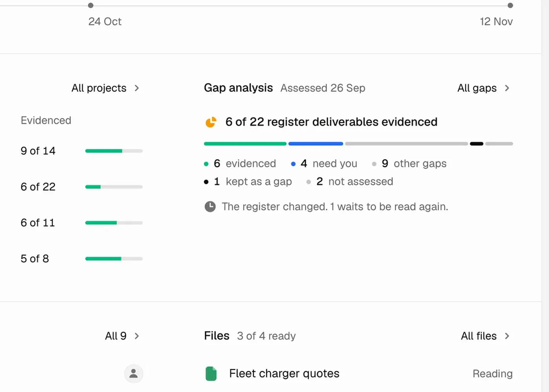The width and height of the screenshot is (549, 392).
Task: Select the '9 other gaps' legend entry
Action: pyautogui.click(x=409, y=163)
